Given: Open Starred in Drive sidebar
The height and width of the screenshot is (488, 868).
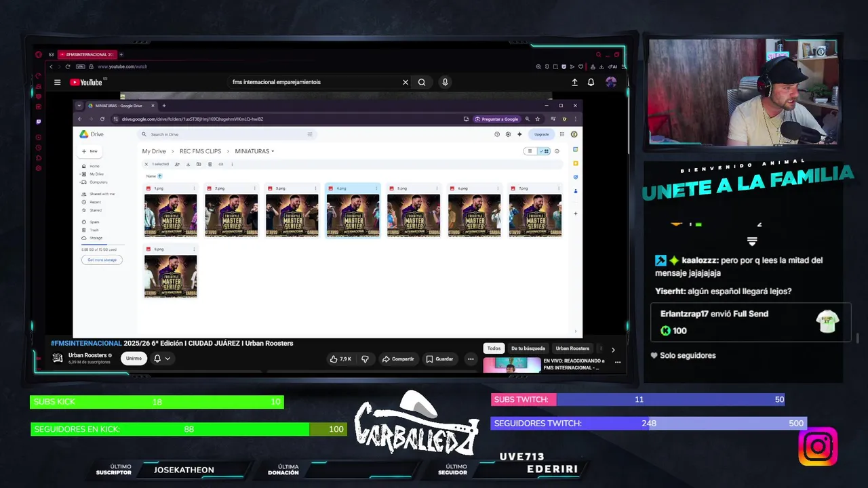Looking at the screenshot, I should pyautogui.click(x=96, y=210).
